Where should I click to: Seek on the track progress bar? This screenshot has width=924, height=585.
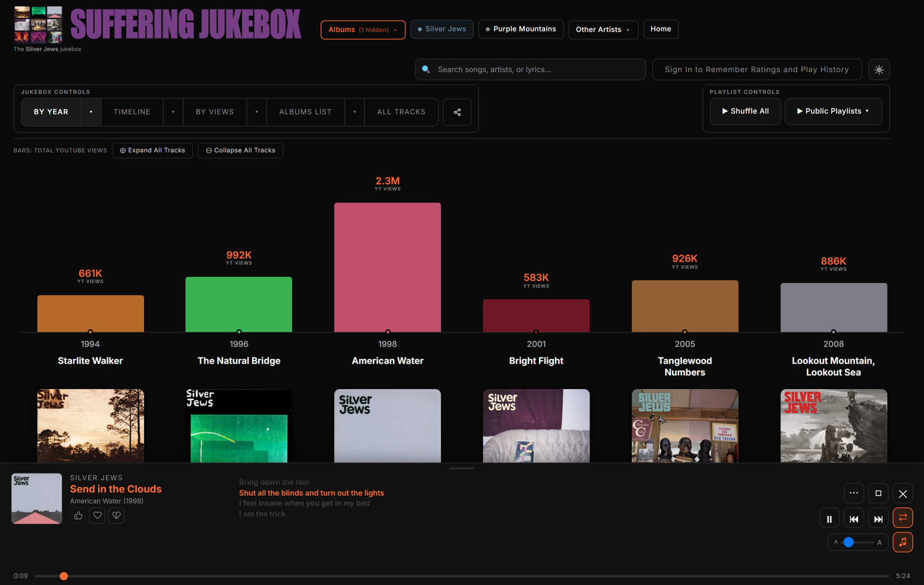(462, 576)
